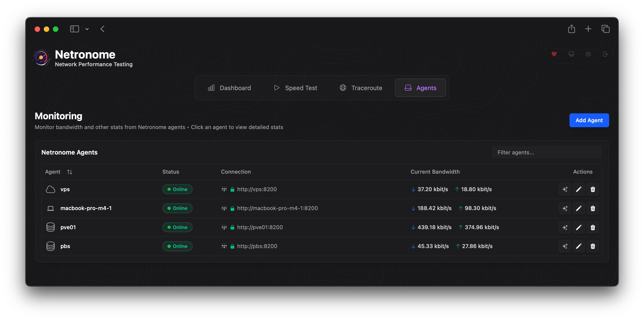Click the cloud icon beside vps
The width and height of the screenshot is (644, 320).
coord(51,189)
